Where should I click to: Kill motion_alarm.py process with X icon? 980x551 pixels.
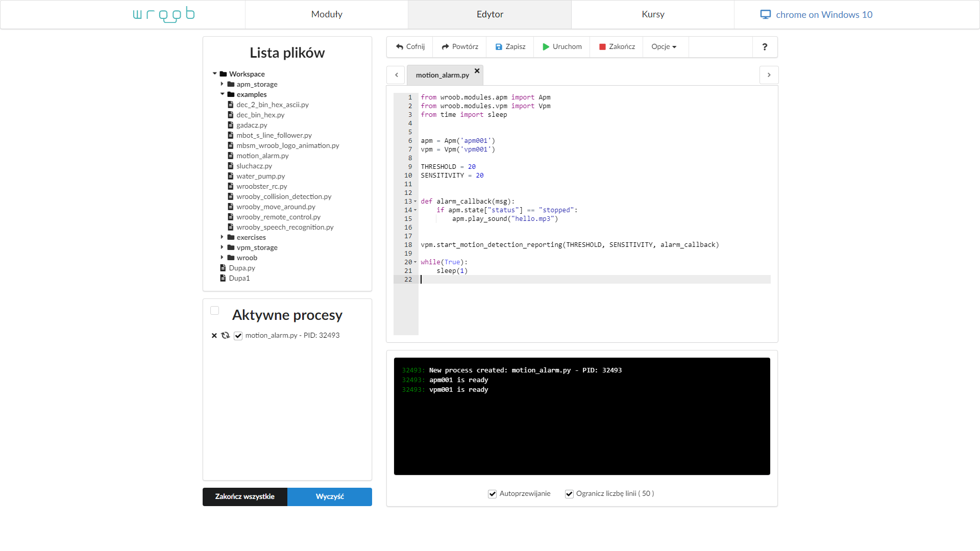(214, 335)
